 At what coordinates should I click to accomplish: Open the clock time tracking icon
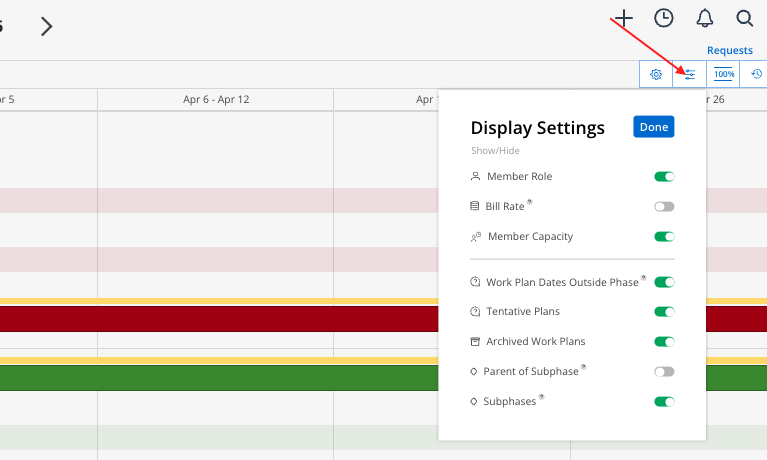pos(663,18)
